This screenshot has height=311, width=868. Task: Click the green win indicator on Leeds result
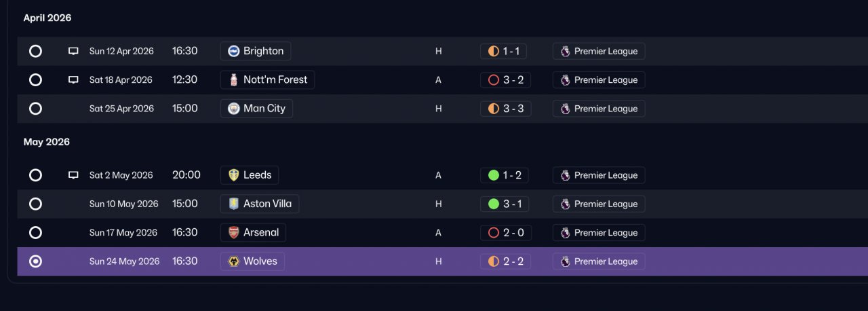coord(493,175)
